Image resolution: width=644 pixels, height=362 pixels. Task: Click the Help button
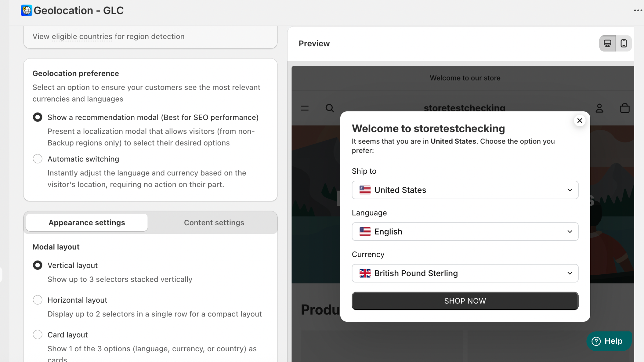(x=608, y=341)
